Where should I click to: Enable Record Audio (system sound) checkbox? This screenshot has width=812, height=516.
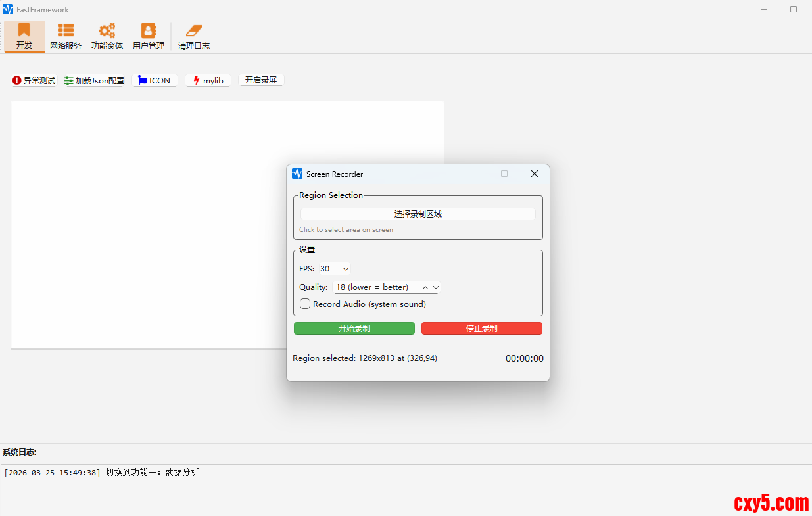(x=305, y=304)
